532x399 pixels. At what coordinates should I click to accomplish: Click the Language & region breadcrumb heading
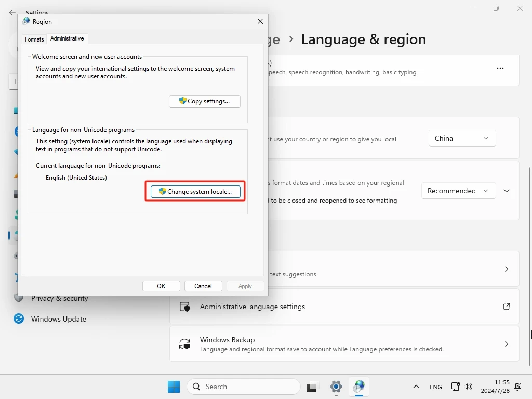(363, 39)
